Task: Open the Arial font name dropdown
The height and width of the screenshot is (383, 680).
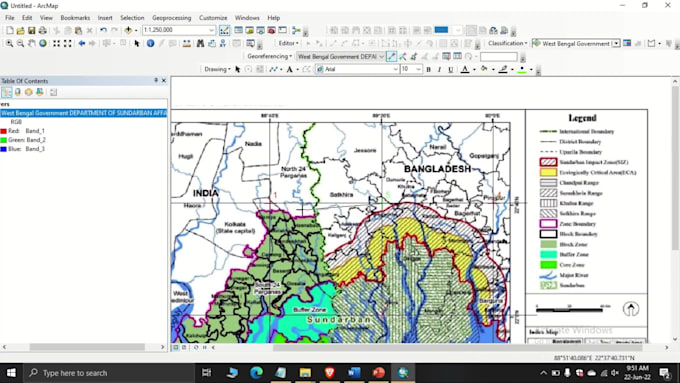Action: click(395, 69)
